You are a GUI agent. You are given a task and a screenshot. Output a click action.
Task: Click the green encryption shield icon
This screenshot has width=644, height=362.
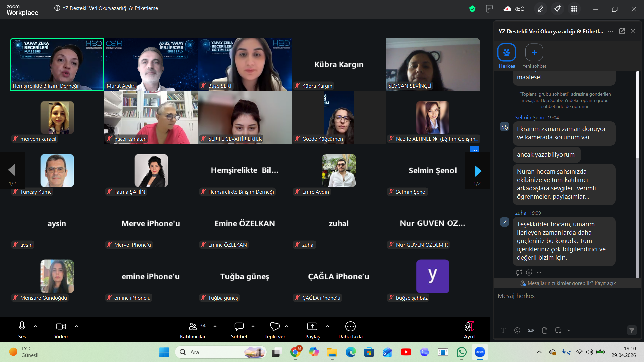pos(472,9)
